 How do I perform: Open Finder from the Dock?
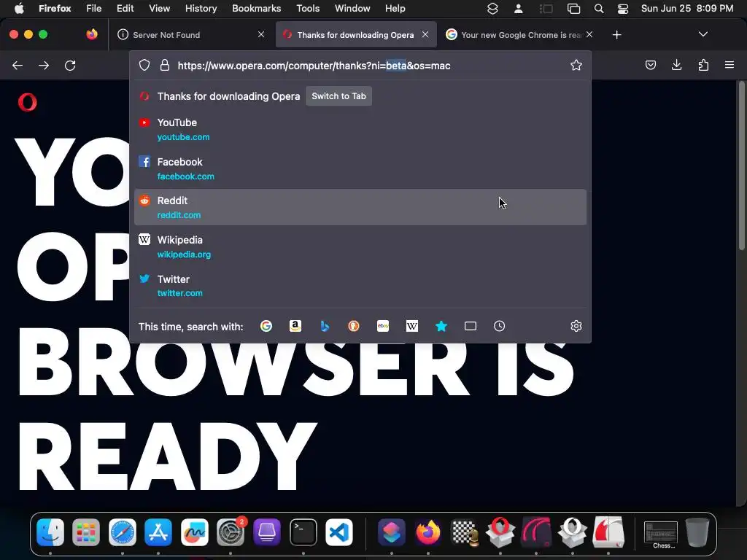coord(50,532)
